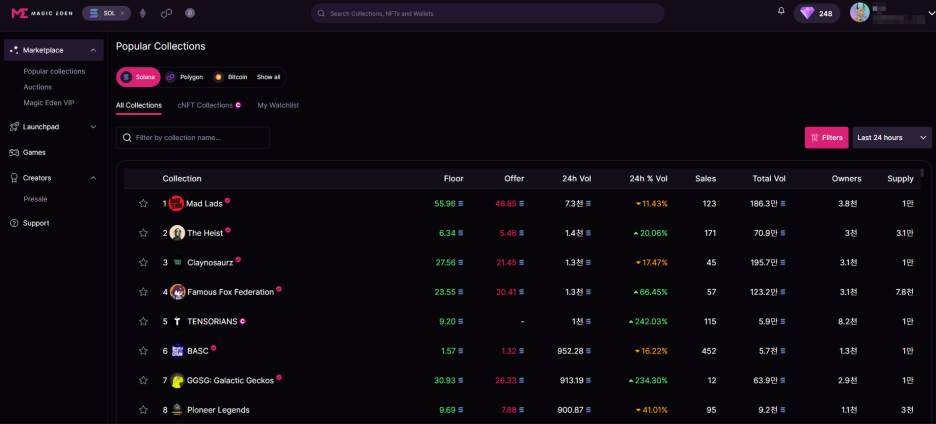Star The Heist to add to watchlist
This screenshot has height=424, width=936.
143,233
